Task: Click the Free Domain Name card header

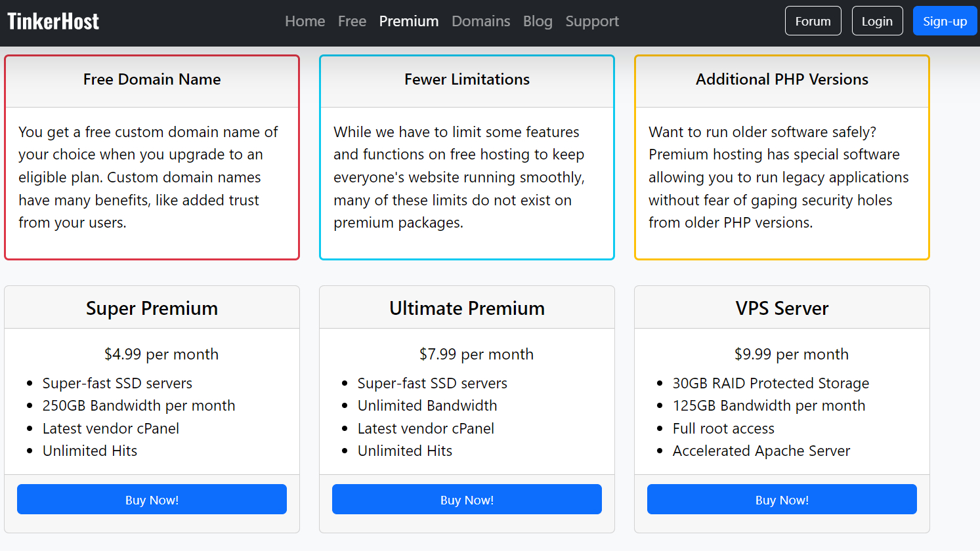Action: (152, 79)
